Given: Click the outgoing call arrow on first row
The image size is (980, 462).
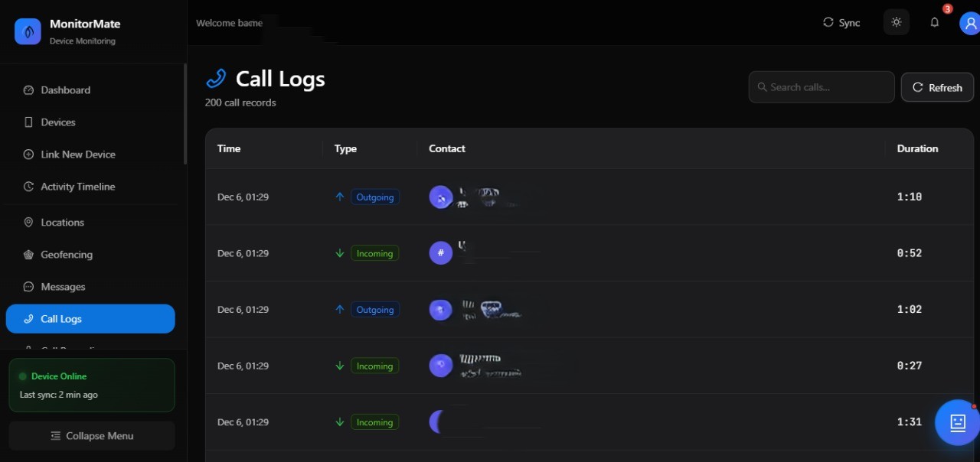Looking at the screenshot, I should [339, 197].
